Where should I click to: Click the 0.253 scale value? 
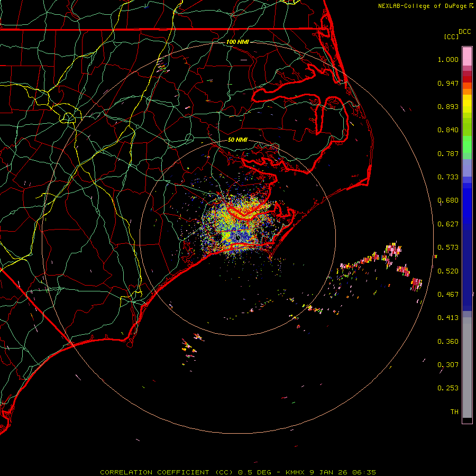tap(448, 388)
